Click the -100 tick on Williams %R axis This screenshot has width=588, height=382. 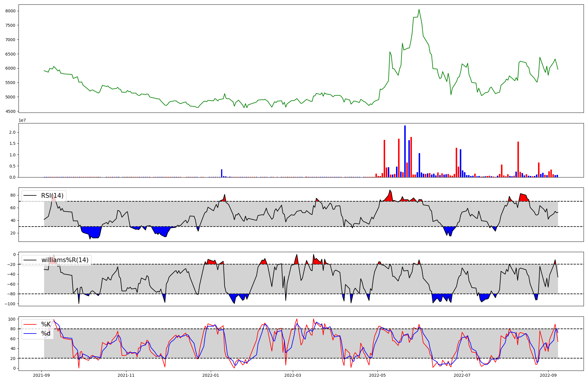pos(10,304)
